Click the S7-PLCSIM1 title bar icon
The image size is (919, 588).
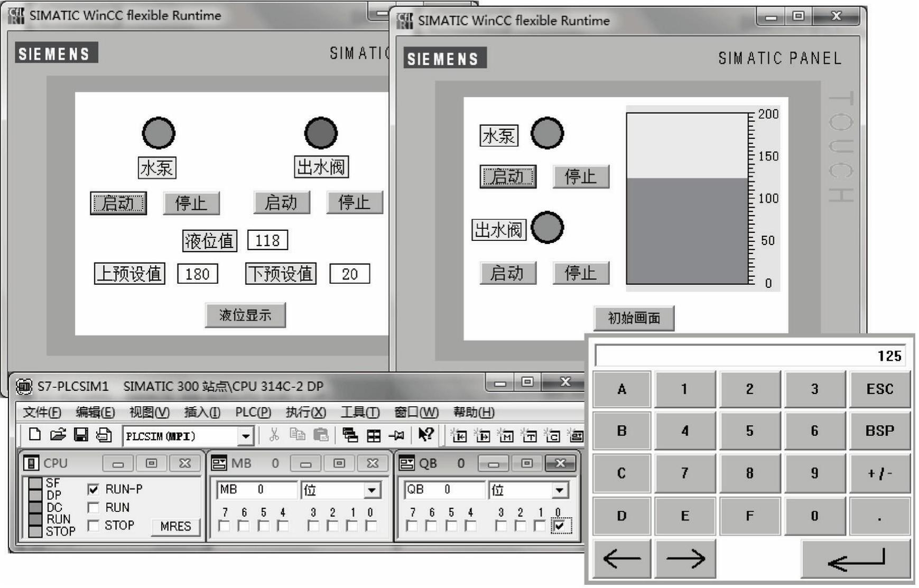click(24, 386)
